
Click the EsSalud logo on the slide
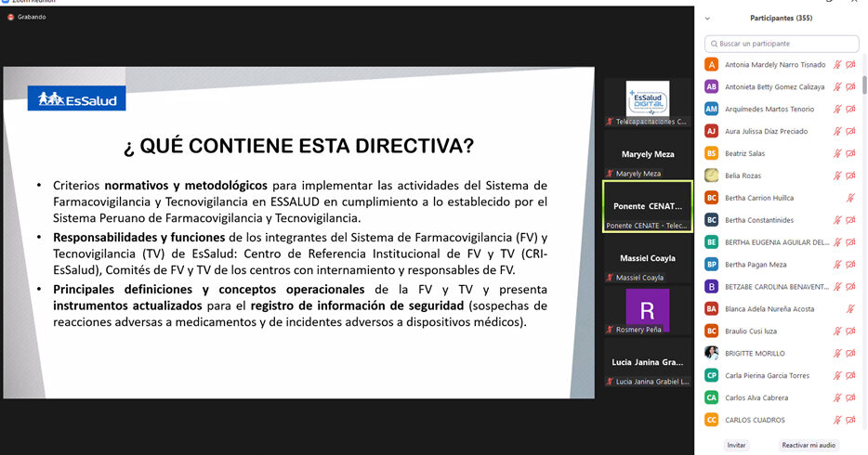[76, 98]
